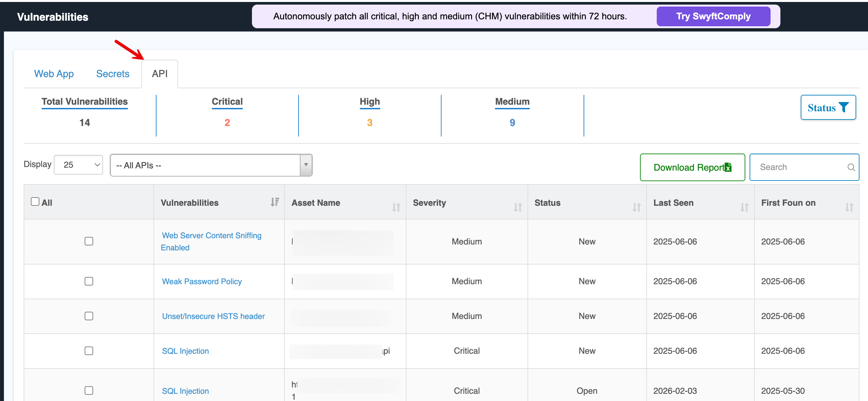The width and height of the screenshot is (868, 401).
Task: Click the Status filter funnel icon
Action: coord(843,107)
